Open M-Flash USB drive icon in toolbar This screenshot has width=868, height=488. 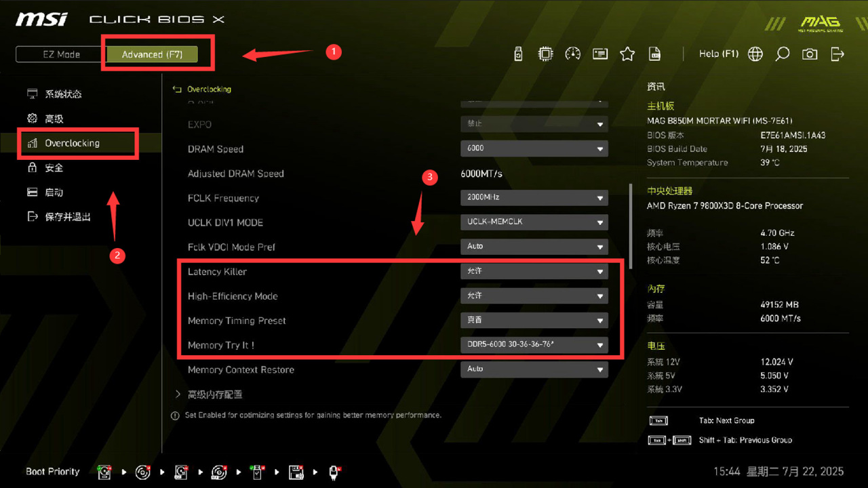[518, 54]
